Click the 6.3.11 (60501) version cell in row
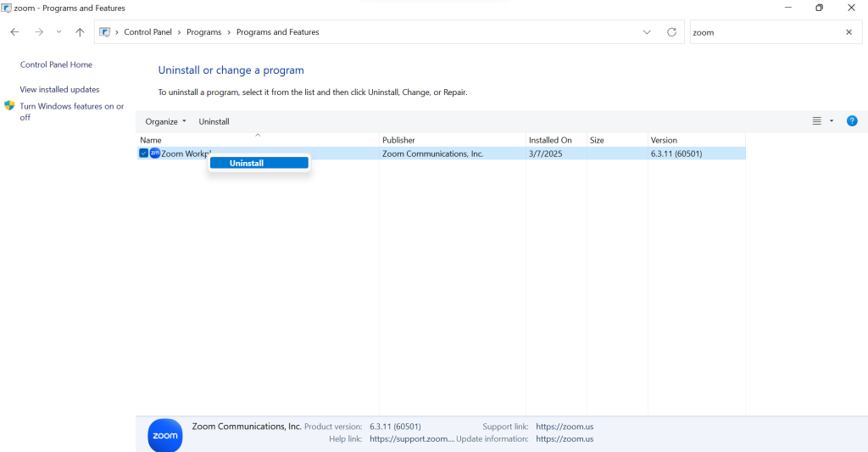The width and height of the screenshot is (868, 452). [x=676, y=153]
